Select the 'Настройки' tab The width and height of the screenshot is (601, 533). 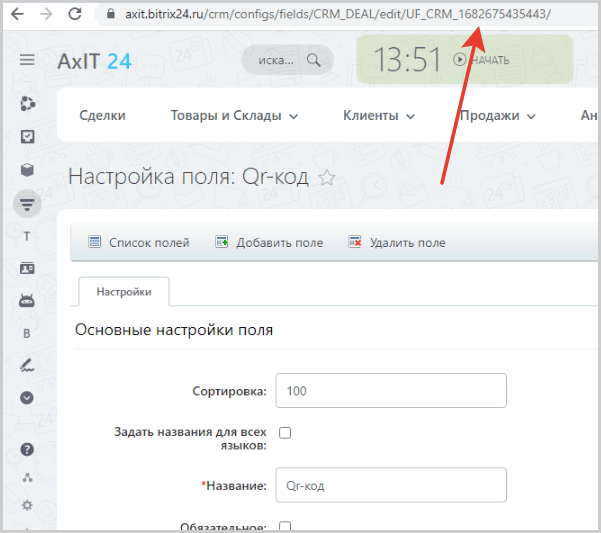click(124, 291)
